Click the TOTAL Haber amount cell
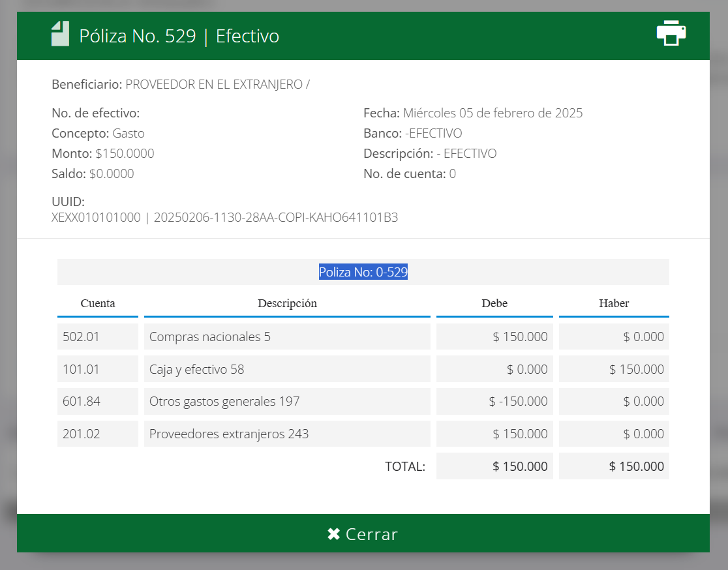The height and width of the screenshot is (570, 728). 614,466
